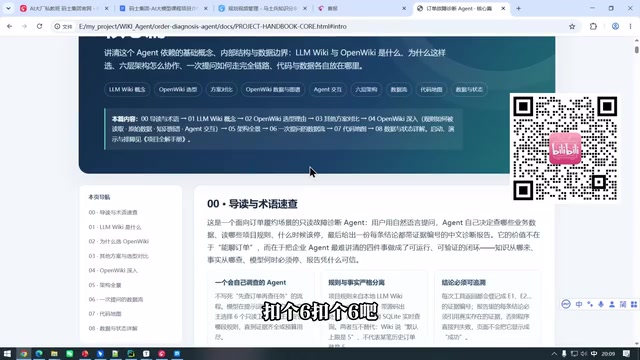
Task: Click the 代码地图 pill
Action: coord(431,89)
